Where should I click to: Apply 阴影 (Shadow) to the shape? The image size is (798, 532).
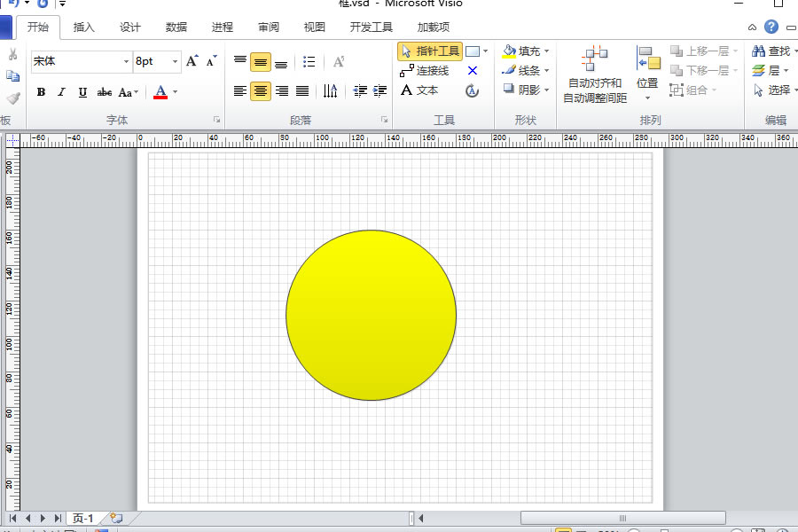pos(521,90)
